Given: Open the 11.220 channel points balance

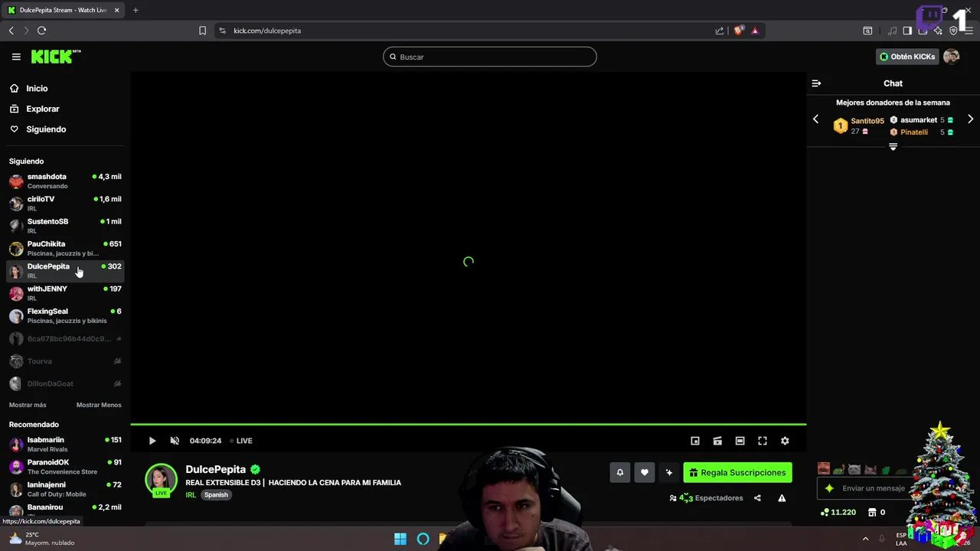Looking at the screenshot, I should (x=838, y=513).
